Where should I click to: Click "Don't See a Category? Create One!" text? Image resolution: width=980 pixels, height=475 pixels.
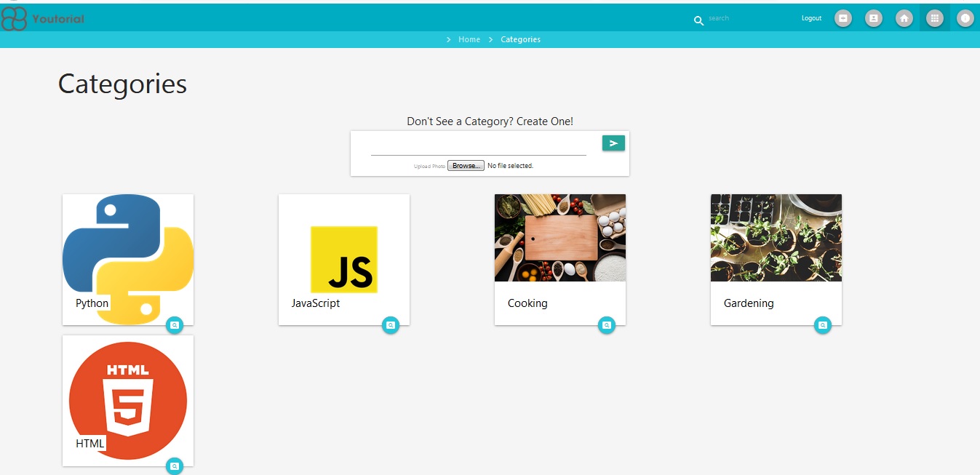(x=490, y=121)
